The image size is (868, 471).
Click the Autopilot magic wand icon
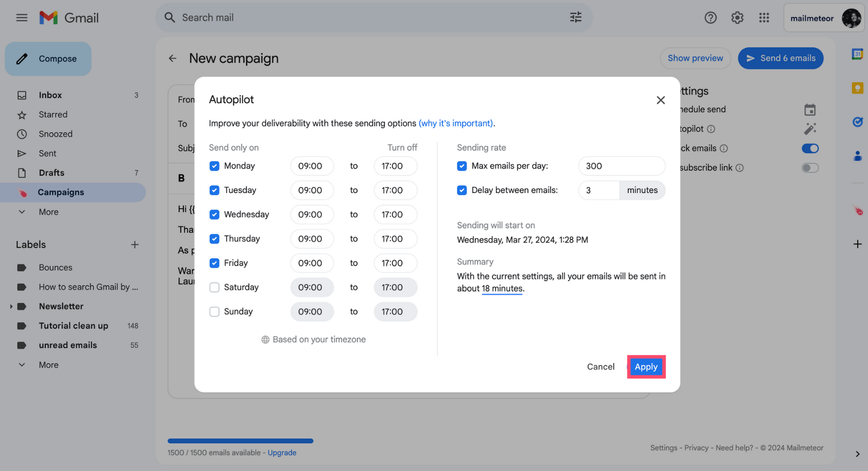coord(810,129)
